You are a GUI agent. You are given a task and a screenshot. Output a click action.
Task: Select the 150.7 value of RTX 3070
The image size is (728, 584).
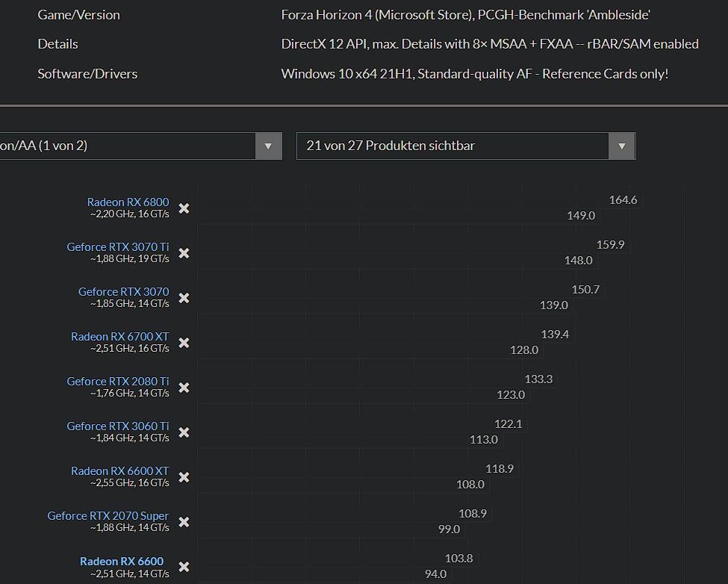tap(585, 290)
